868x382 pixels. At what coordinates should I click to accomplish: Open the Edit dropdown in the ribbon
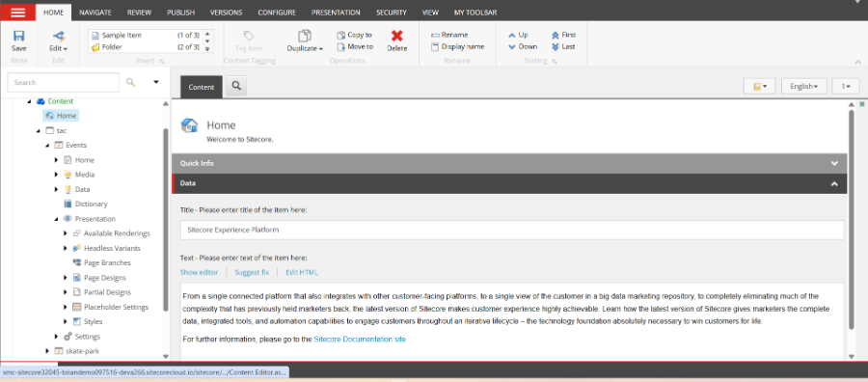pos(58,41)
